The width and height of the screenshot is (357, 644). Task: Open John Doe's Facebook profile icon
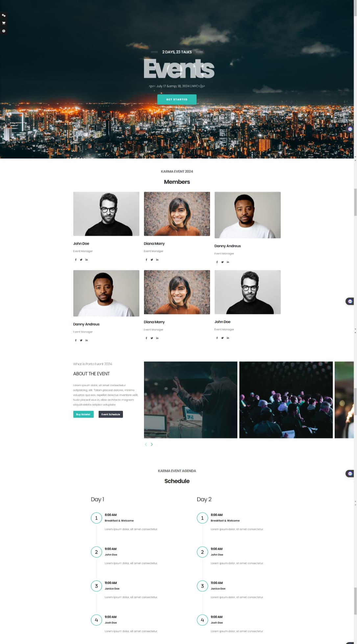(x=76, y=260)
